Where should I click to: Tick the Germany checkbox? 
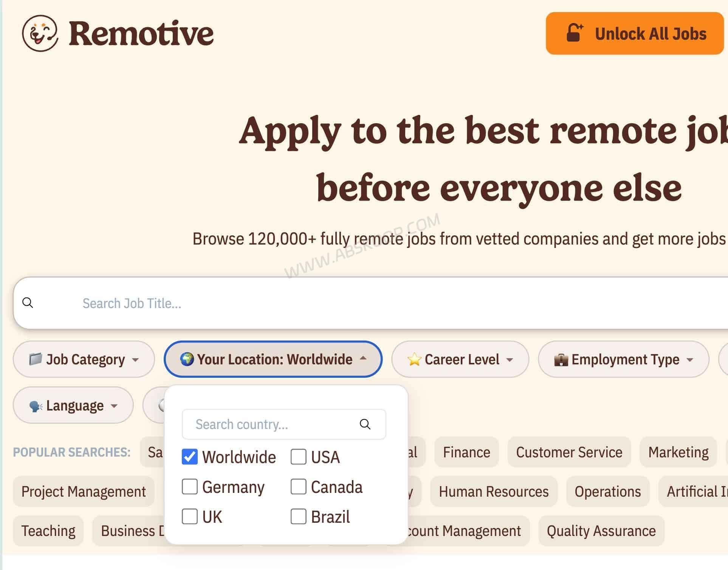tap(190, 486)
